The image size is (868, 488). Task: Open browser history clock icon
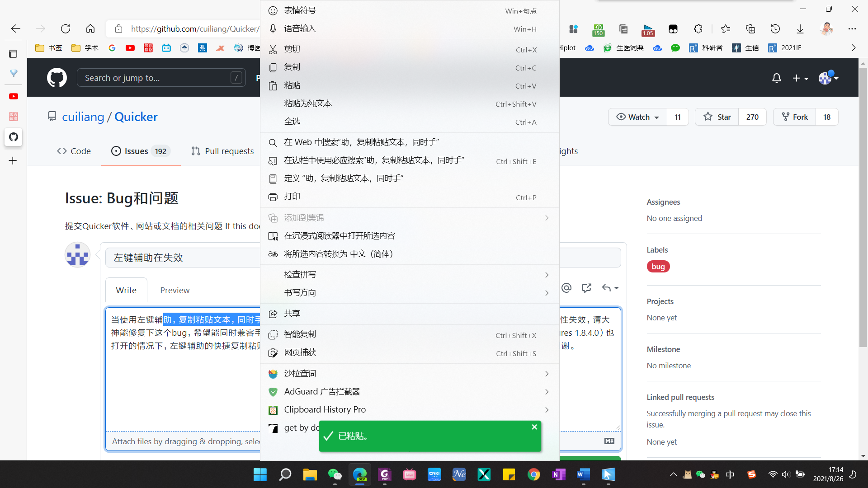pos(775,29)
